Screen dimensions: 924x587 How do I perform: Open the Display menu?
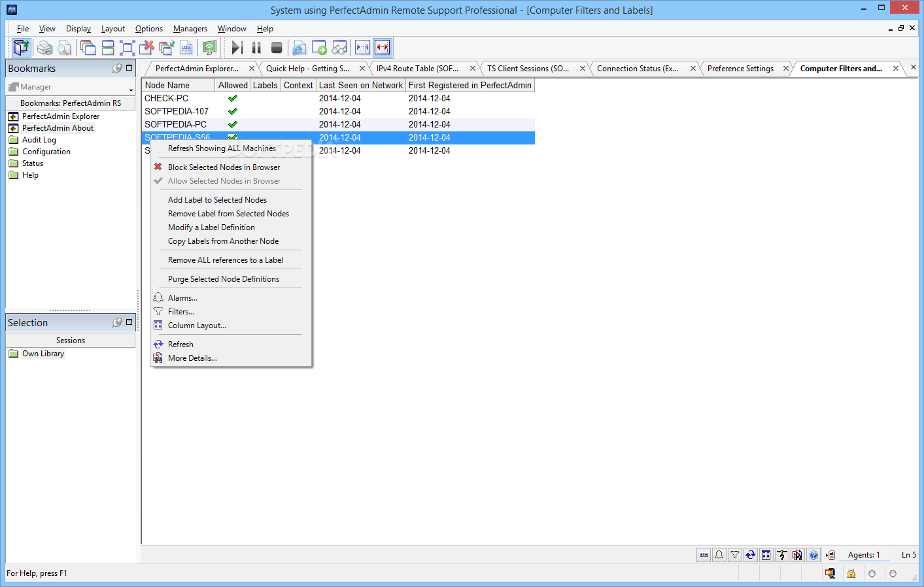78,29
